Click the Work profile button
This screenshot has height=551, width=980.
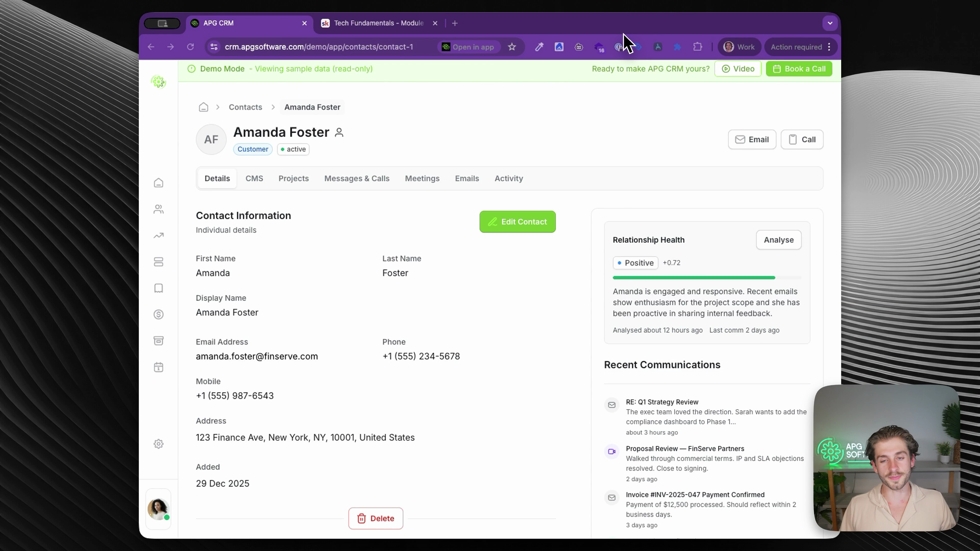(739, 47)
